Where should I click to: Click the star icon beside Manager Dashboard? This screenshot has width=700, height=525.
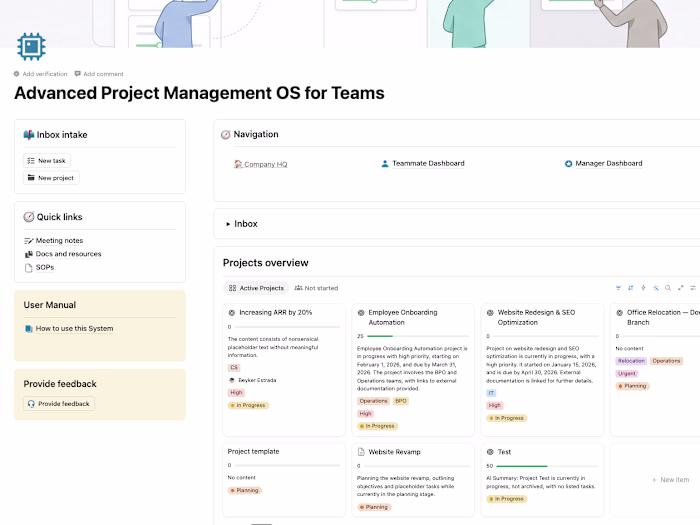(x=568, y=164)
